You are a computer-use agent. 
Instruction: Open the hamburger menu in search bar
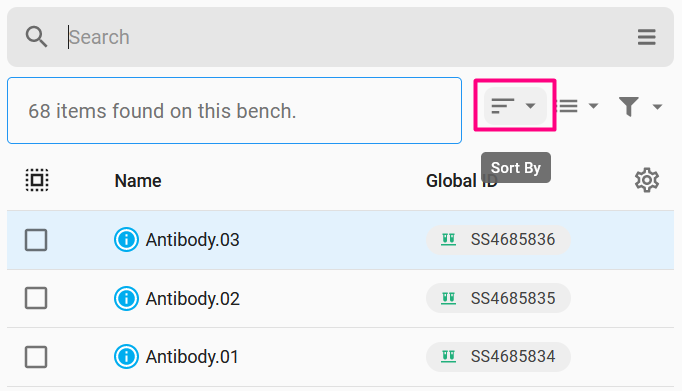(x=646, y=37)
